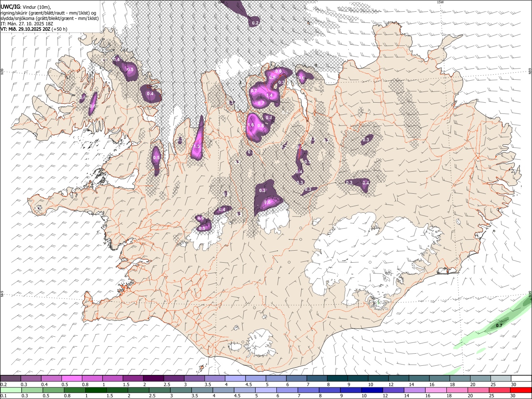Click the "1.6" snowfall value on the map

[251, 125]
